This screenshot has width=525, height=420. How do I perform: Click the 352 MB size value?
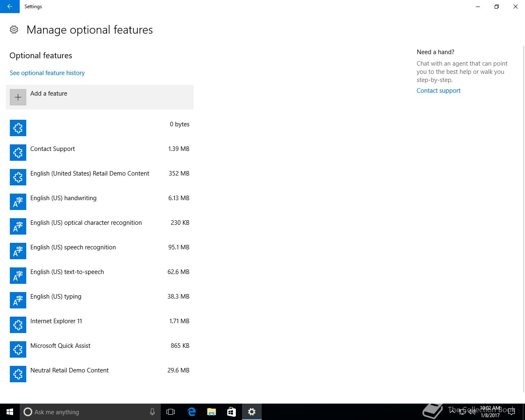click(179, 173)
